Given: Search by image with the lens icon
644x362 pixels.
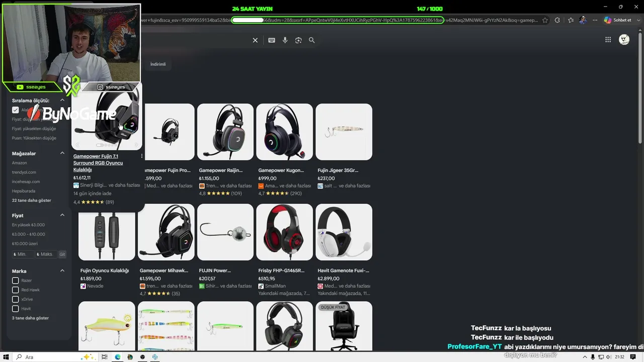Looking at the screenshot, I should [x=298, y=40].
